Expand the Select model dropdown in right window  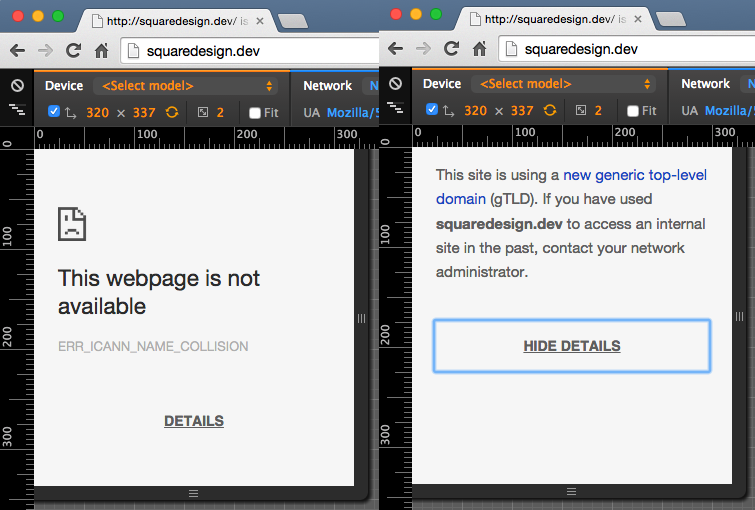click(x=563, y=86)
